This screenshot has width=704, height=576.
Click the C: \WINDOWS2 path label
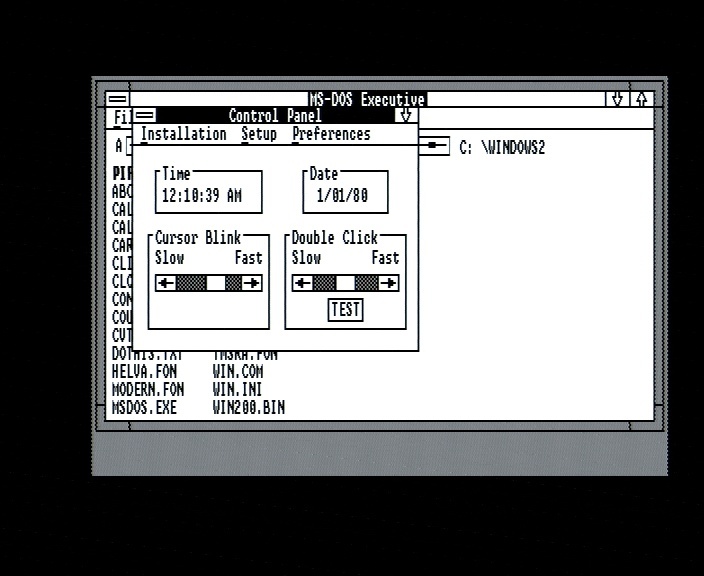(502, 147)
